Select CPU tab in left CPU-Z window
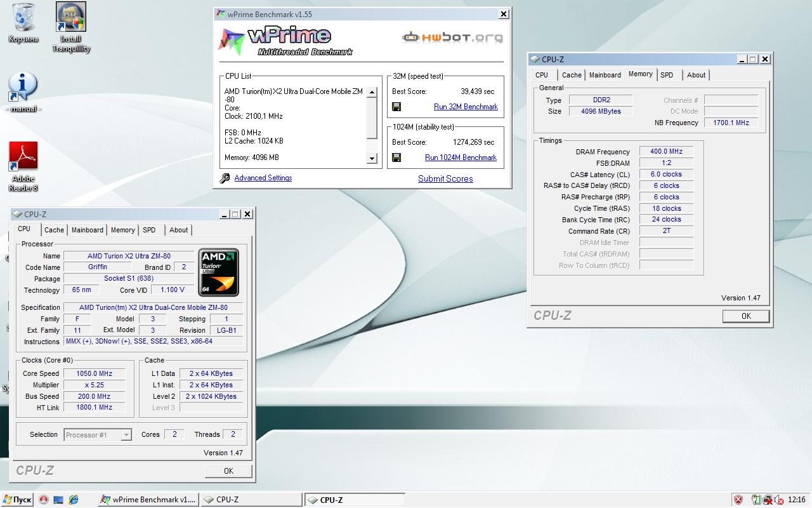The height and width of the screenshot is (508, 812). click(24, 229)
